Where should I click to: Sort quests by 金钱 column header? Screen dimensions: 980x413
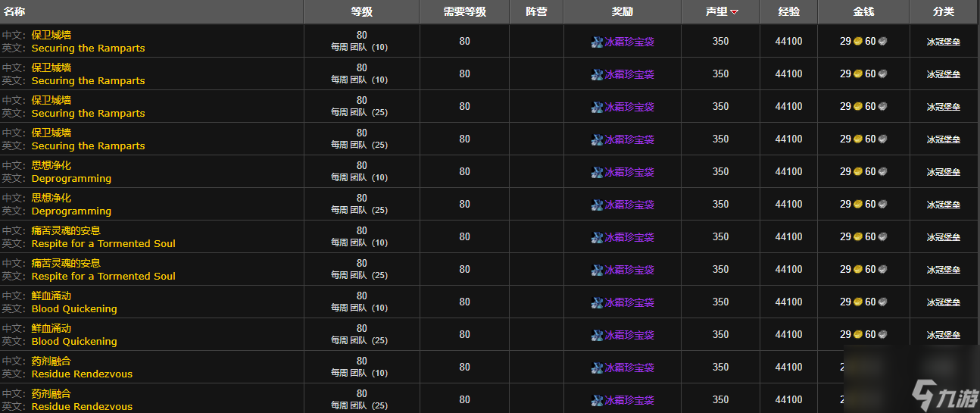pos(863,11)
